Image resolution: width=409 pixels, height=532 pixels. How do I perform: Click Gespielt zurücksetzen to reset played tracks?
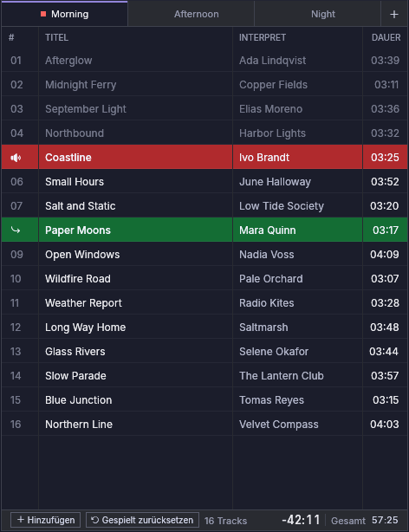point(142,520)
